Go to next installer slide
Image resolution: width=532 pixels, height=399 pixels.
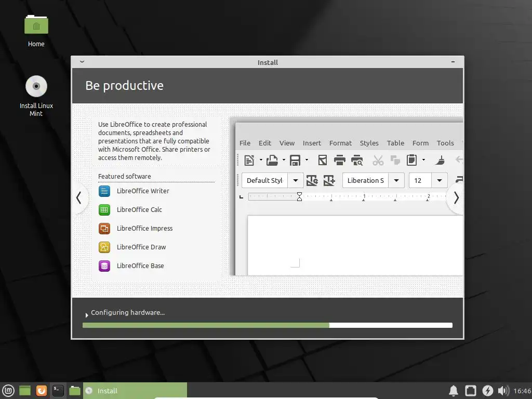click(x=456, y=198)
